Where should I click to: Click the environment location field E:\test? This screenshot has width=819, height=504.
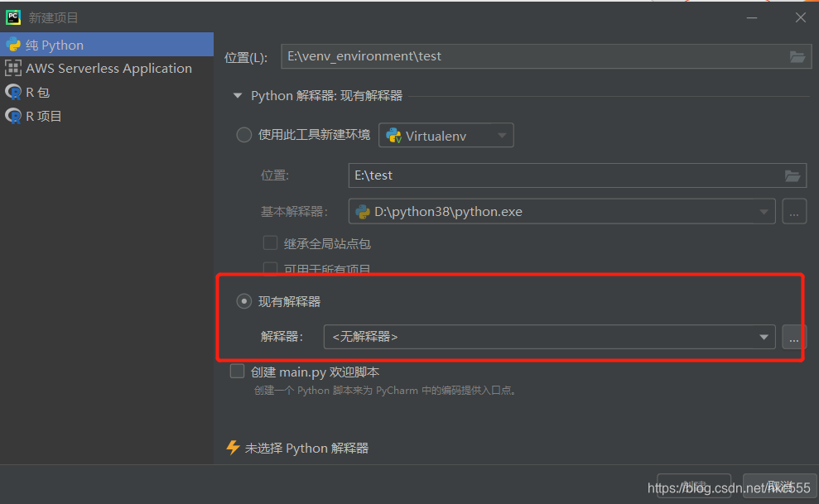(x=577, y=175)
